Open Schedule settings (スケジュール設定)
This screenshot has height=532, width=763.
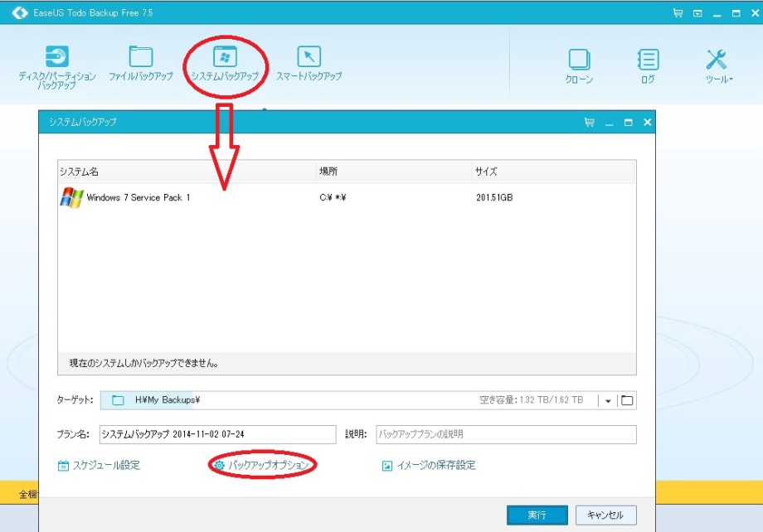pyautogui.click(x=99, y=466)
